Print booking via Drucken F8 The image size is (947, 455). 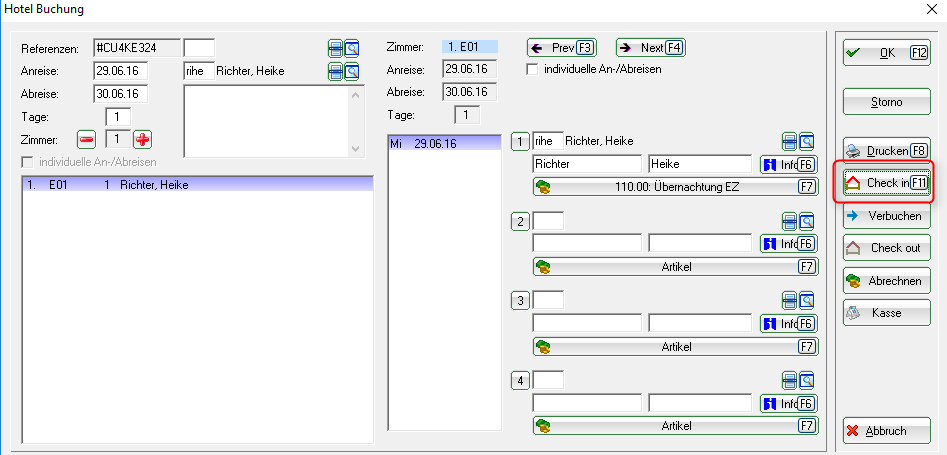887,150
